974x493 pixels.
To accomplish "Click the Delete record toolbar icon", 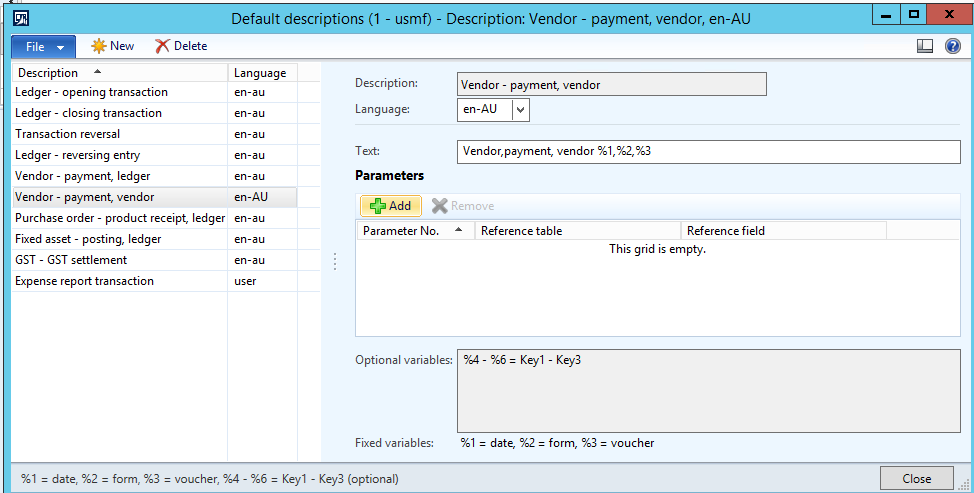I will tap(163, 46).
